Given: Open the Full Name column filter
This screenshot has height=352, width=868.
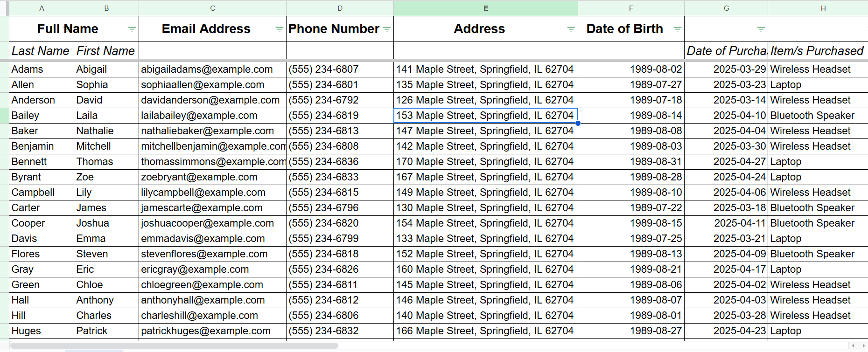Looking at the screenshot, I should click(x=132, y=29).
